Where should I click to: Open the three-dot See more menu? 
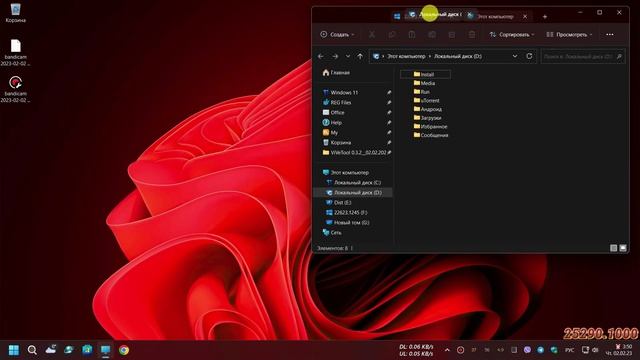(610, 35)
